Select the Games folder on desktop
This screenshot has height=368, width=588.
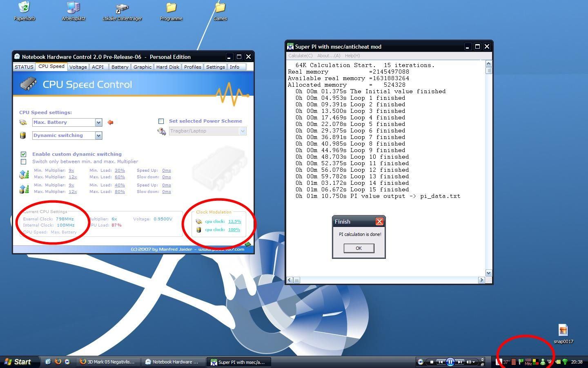coord(220,11)
